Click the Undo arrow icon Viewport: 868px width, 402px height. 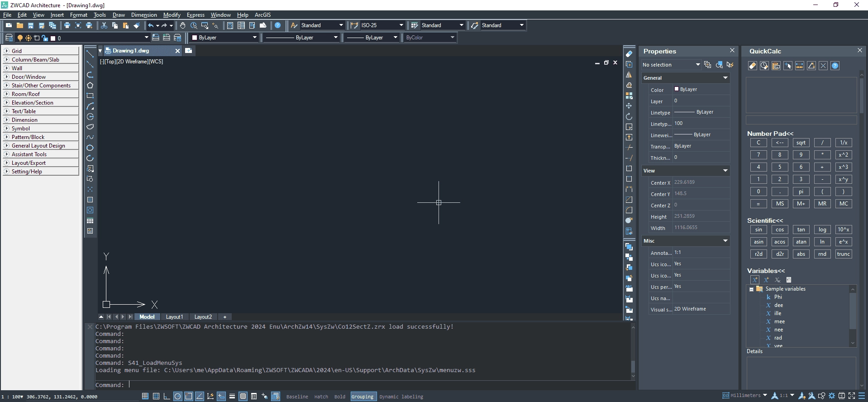click(x=151, y=25)
